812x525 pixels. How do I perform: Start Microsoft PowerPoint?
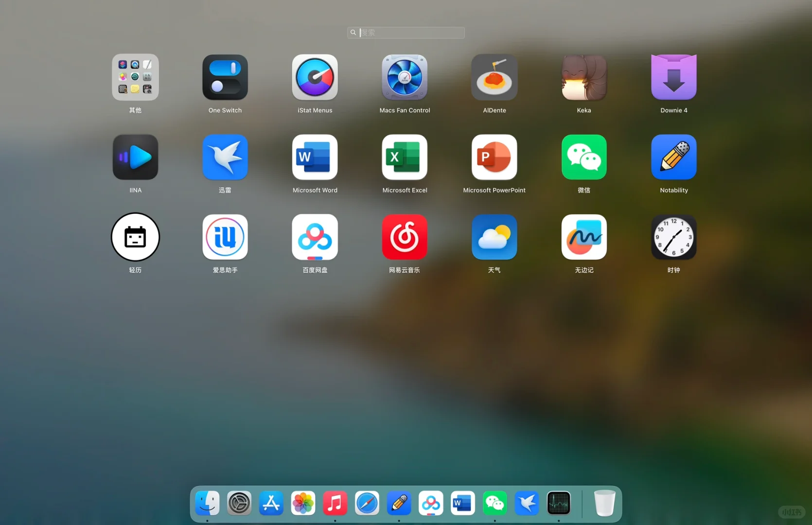pos(494,157)
